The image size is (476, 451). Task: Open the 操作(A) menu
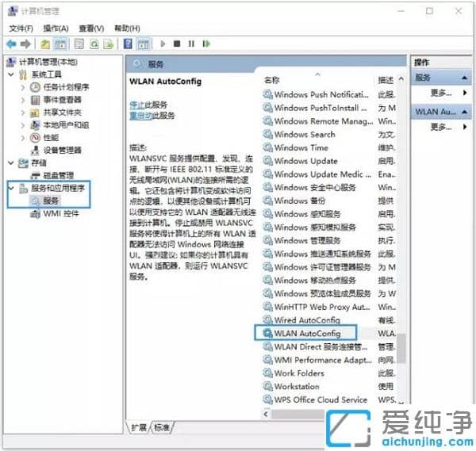pyautogui.click(x=56, y=29)
